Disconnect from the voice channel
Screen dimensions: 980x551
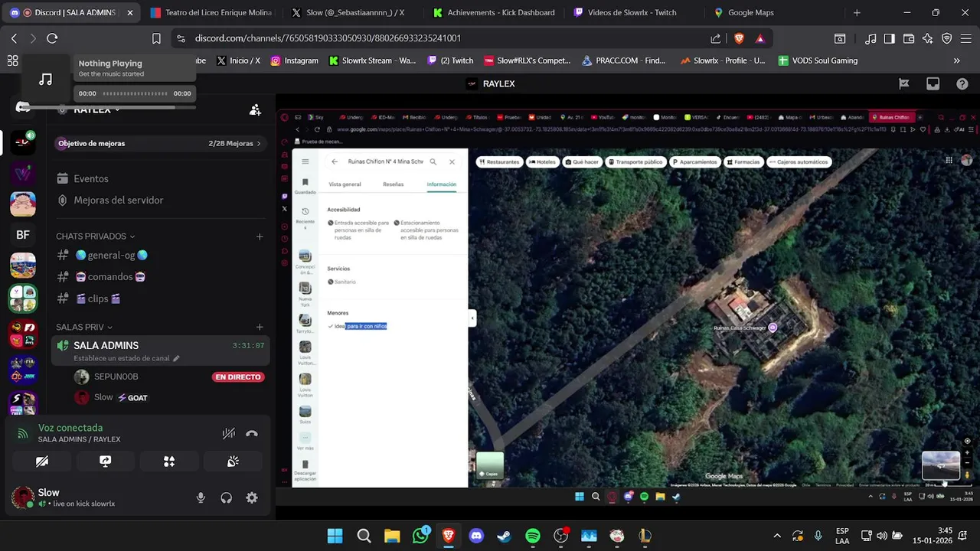click(252, 433)
